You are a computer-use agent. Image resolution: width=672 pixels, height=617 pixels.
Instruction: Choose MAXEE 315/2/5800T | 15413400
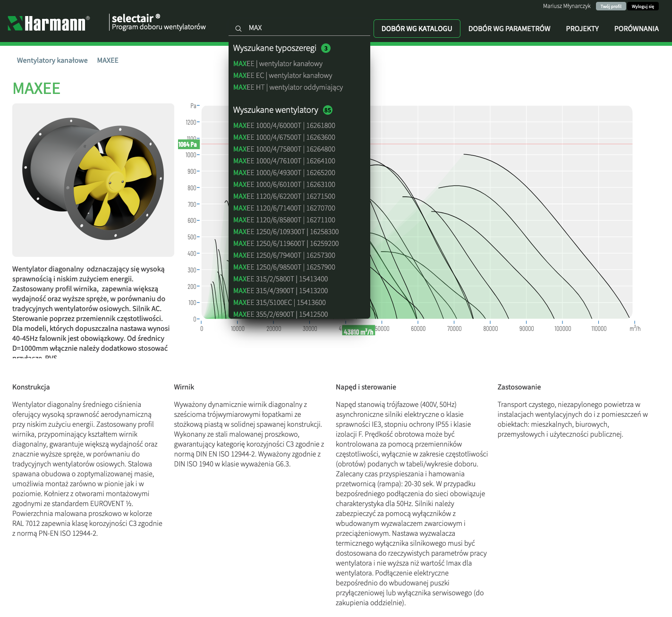click(281, 279)
